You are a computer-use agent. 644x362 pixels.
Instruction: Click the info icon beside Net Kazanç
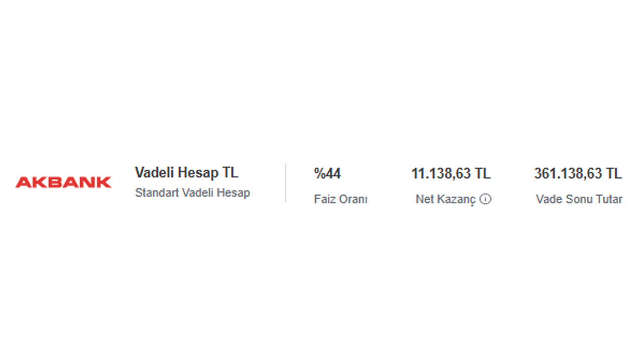486,200
